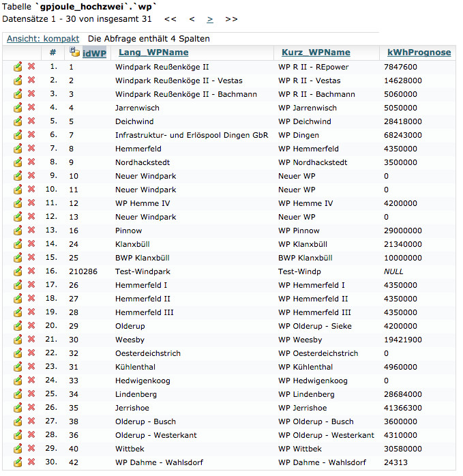Viewport: 463px width, 476px height.
Task: Go to the first page with <<
Action: point(170,19)
